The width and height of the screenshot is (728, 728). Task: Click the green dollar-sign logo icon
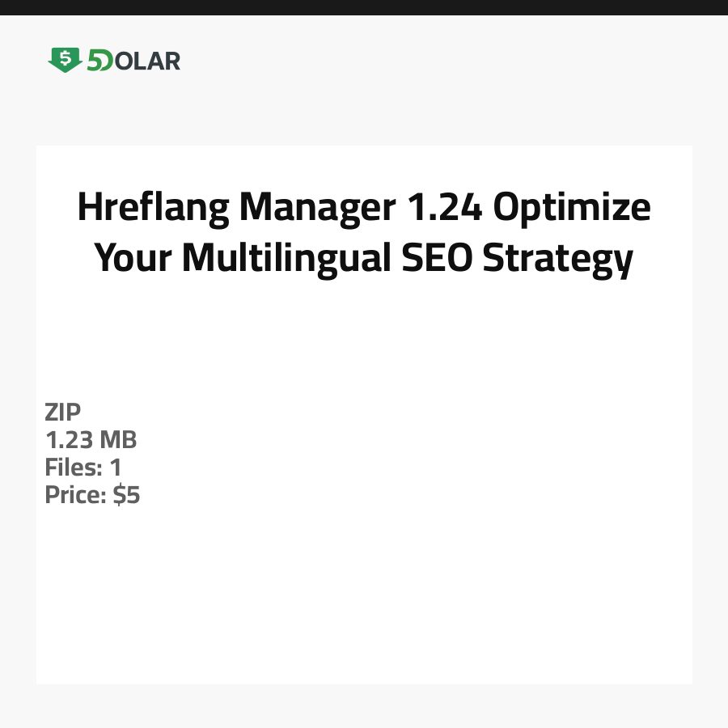coord(65,60)
